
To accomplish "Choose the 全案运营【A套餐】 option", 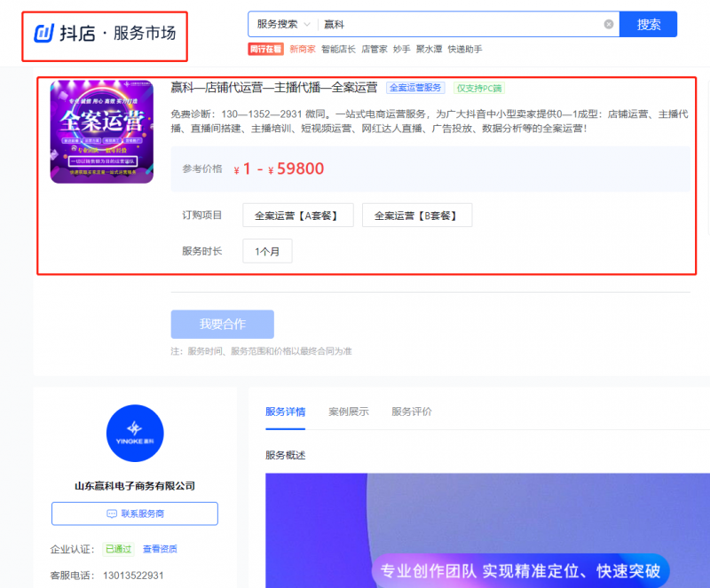I will (x=298, y=216).
